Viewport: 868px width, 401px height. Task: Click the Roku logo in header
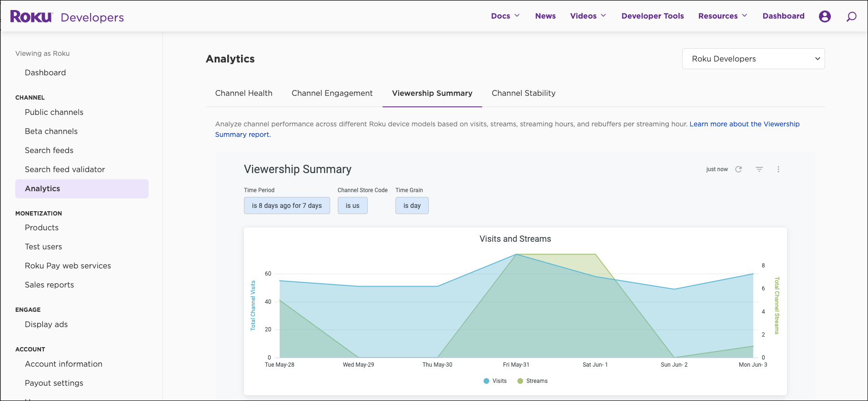pos(31,17)
